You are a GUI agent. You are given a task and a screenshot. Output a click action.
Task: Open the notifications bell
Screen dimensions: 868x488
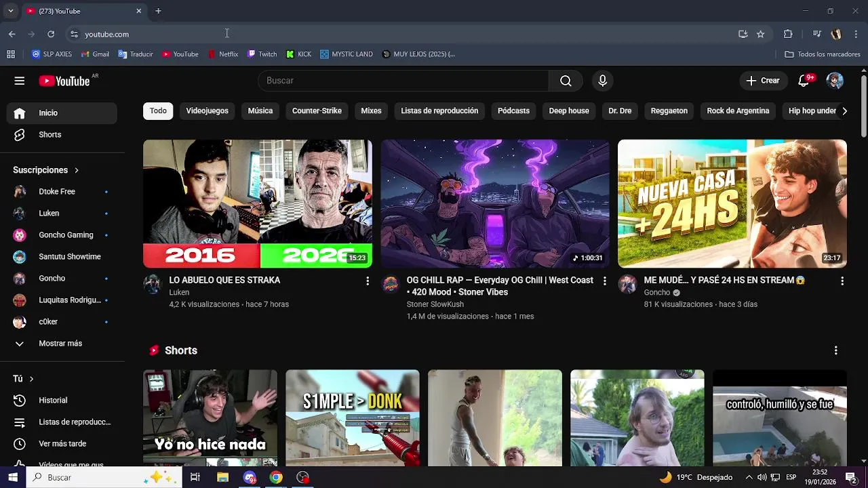[x=804, y=81]
